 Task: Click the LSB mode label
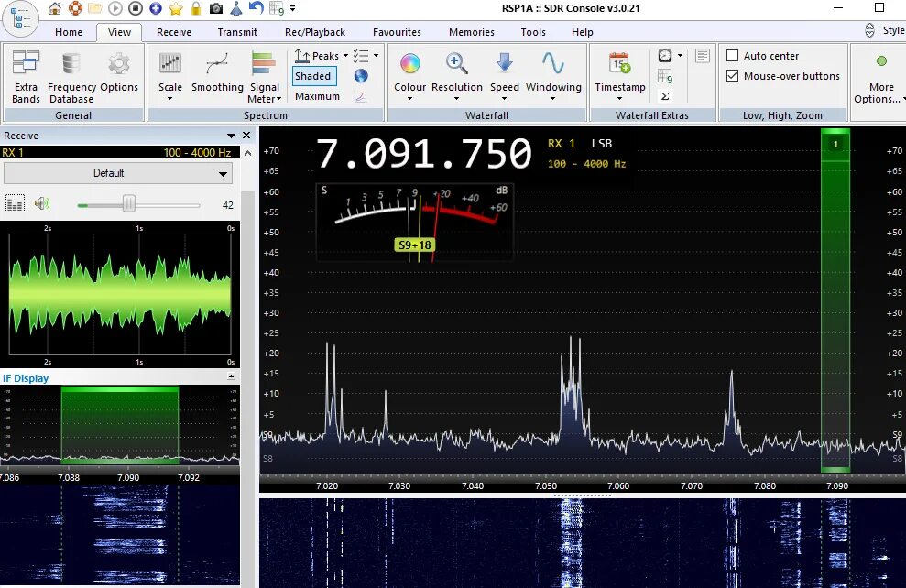pos(602,143)
